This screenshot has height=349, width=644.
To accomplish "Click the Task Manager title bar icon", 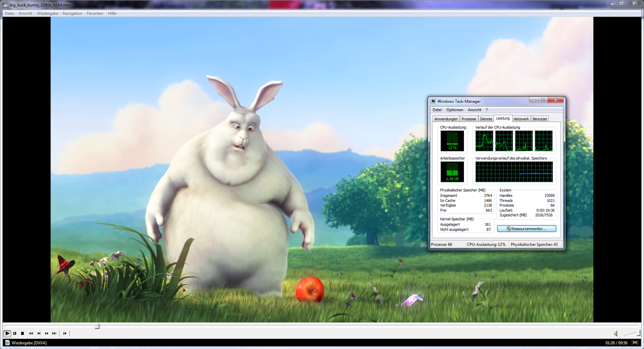I will click(x=433, y=101).
